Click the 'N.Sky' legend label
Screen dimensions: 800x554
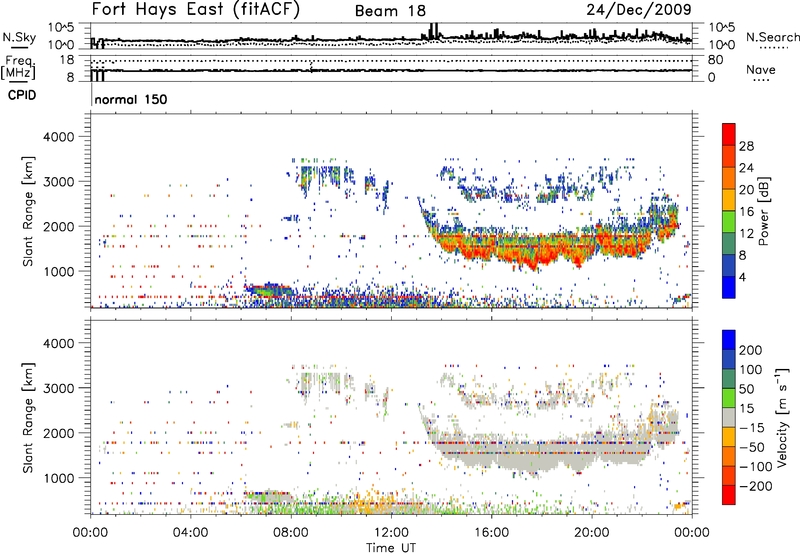19,37
